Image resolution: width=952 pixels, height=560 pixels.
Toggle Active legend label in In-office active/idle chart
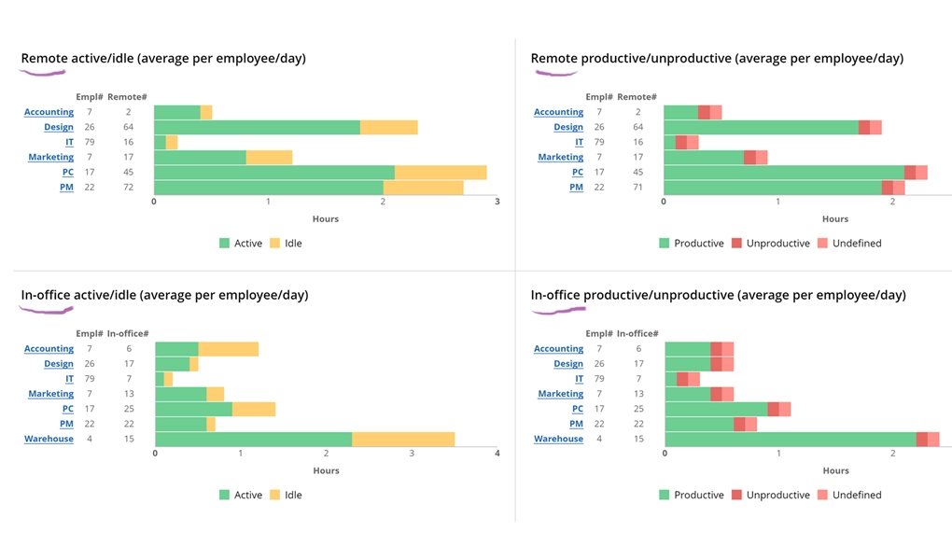point(248,496)
